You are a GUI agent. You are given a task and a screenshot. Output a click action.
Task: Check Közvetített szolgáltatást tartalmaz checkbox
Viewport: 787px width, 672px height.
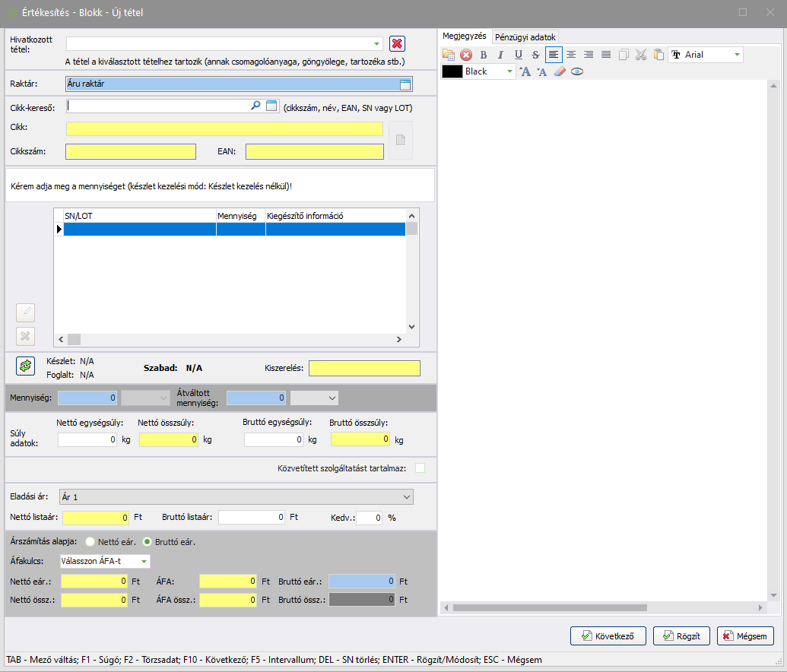[x=420, y=468]
